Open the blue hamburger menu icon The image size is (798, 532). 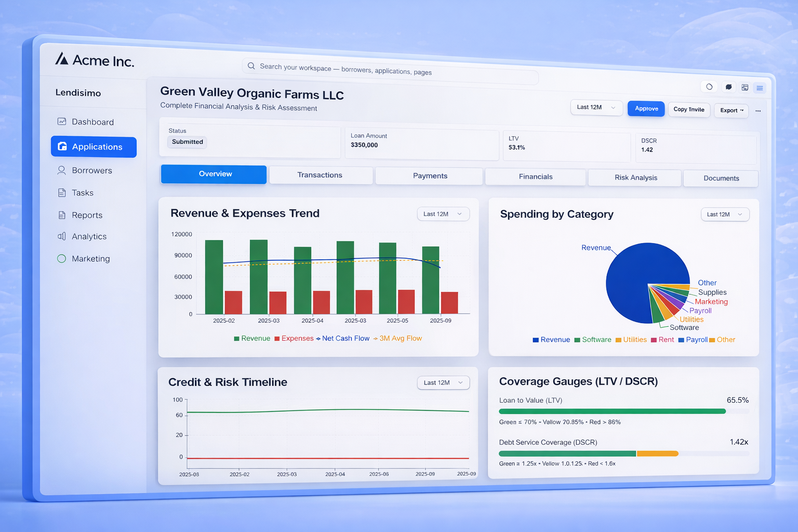point(760,88)
